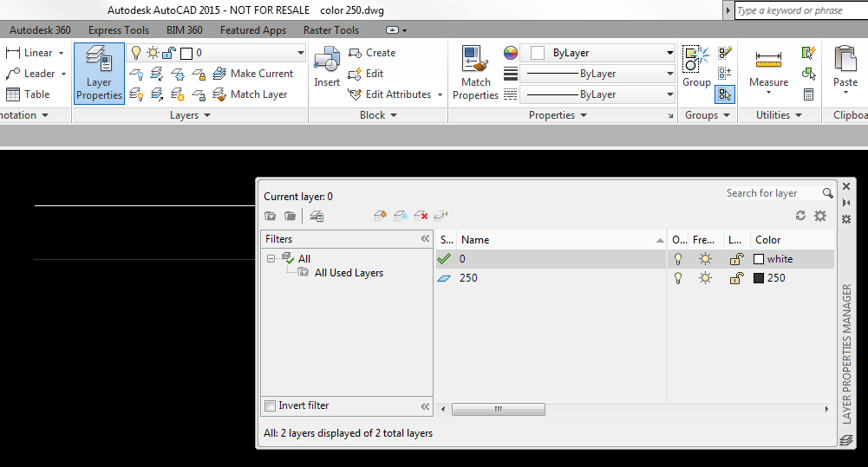
Task: Click New Layer Frozen in Viewports icon
Action: (x=401, y=216)
